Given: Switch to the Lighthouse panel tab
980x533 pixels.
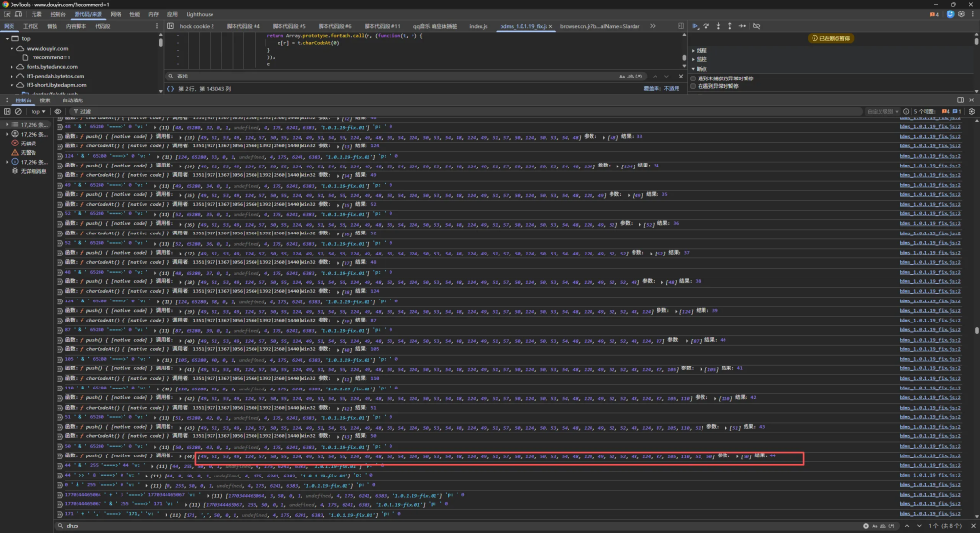Looking at the screenshot, I should 199,15.
